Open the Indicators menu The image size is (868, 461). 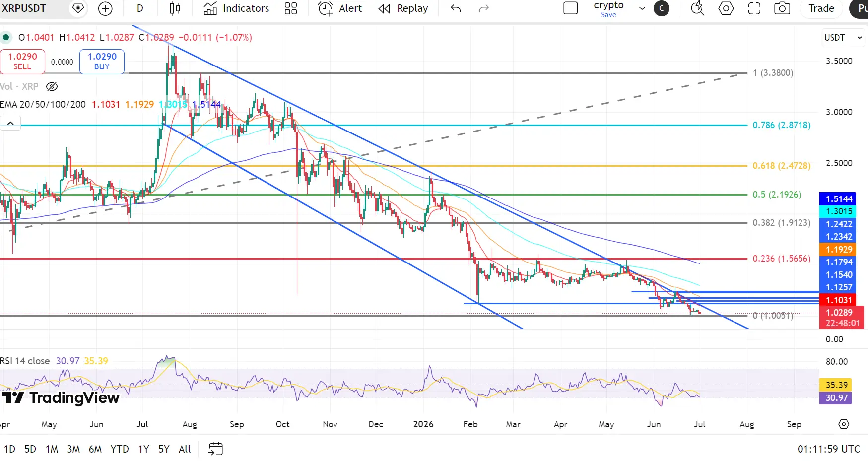[236, 8]
